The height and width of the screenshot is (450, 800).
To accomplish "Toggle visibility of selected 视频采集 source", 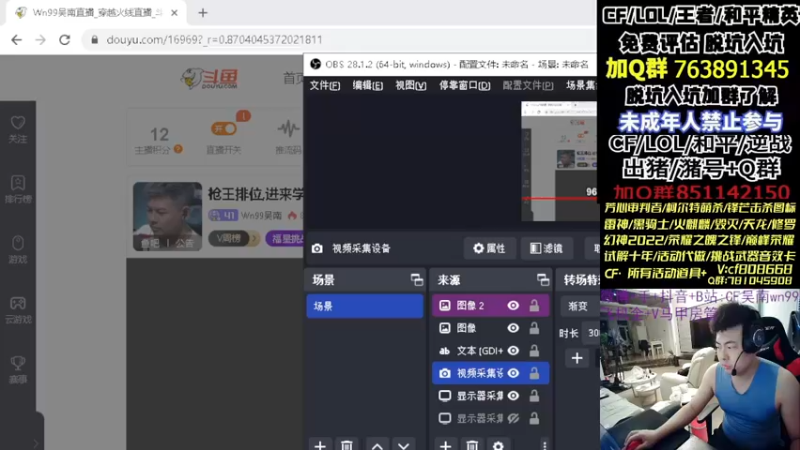I will coord(513,373).
